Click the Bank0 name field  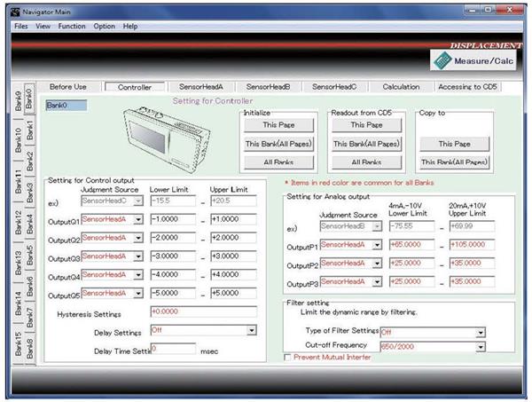click(x=66, y=106)
